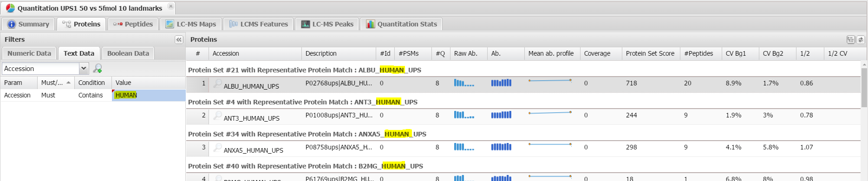Switch to the Proteins tab
This screenshot has width=868, height=181.
(81, 24)
